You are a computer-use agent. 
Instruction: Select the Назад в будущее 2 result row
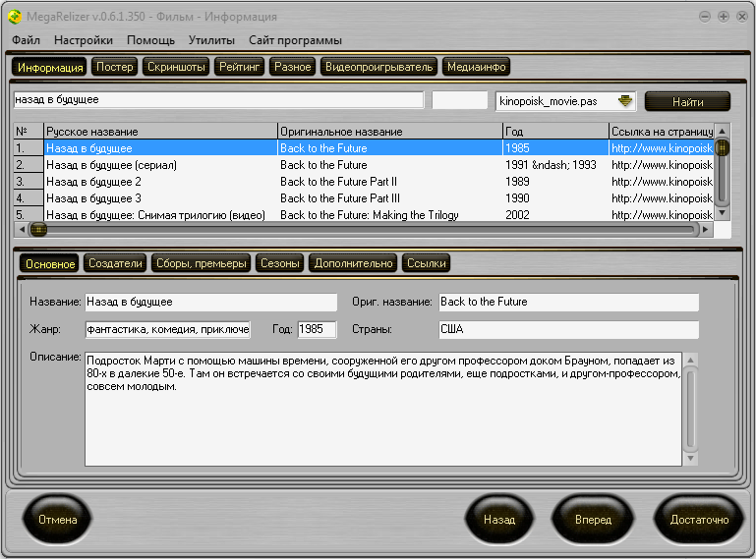(x=93, y=182)
